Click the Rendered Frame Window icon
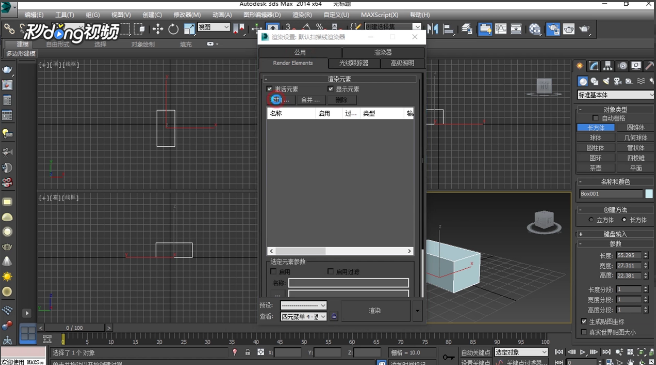656x365 pixels. [x=569, y=29]
